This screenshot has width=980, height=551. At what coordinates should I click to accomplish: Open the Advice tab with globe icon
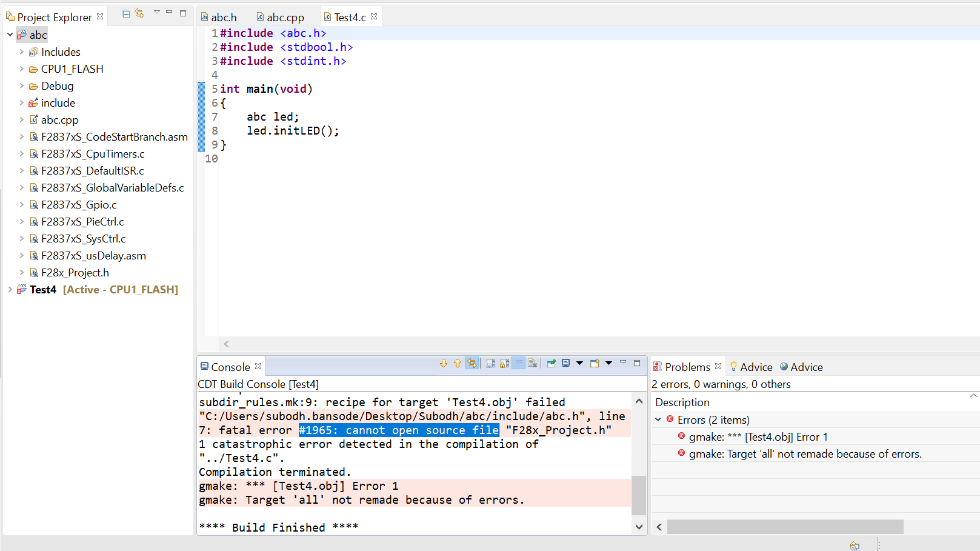coord(801,367)
